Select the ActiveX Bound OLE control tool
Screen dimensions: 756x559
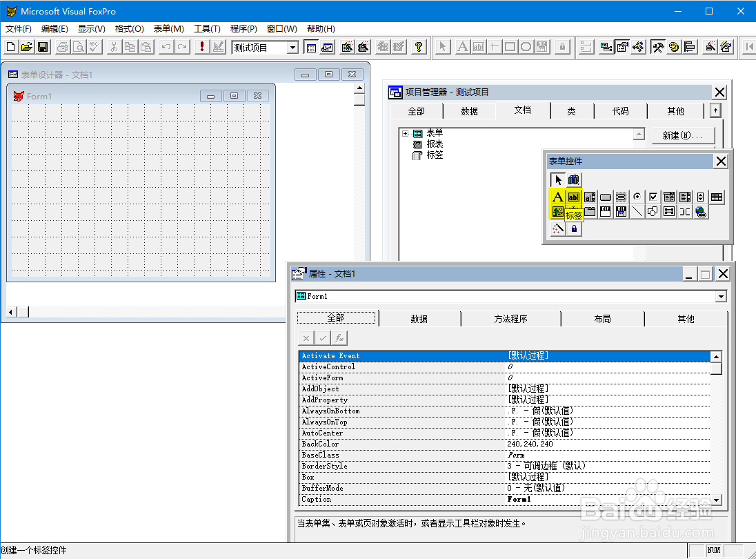coord(621,213)
